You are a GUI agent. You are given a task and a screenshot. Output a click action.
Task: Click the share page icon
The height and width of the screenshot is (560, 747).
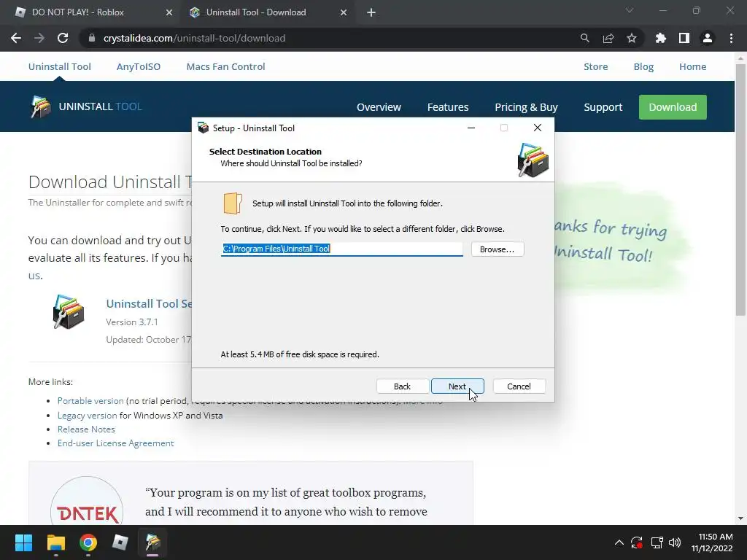click(608, 38)
